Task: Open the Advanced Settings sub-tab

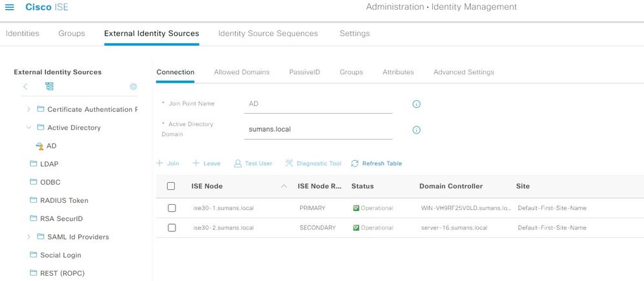Action: point(464,72)
